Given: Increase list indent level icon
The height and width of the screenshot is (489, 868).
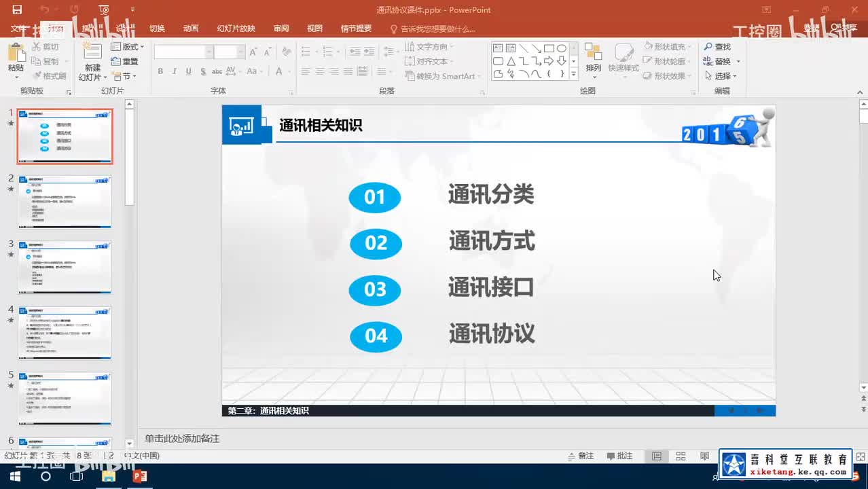Looking at the screenshot, I should click(368, 52).
